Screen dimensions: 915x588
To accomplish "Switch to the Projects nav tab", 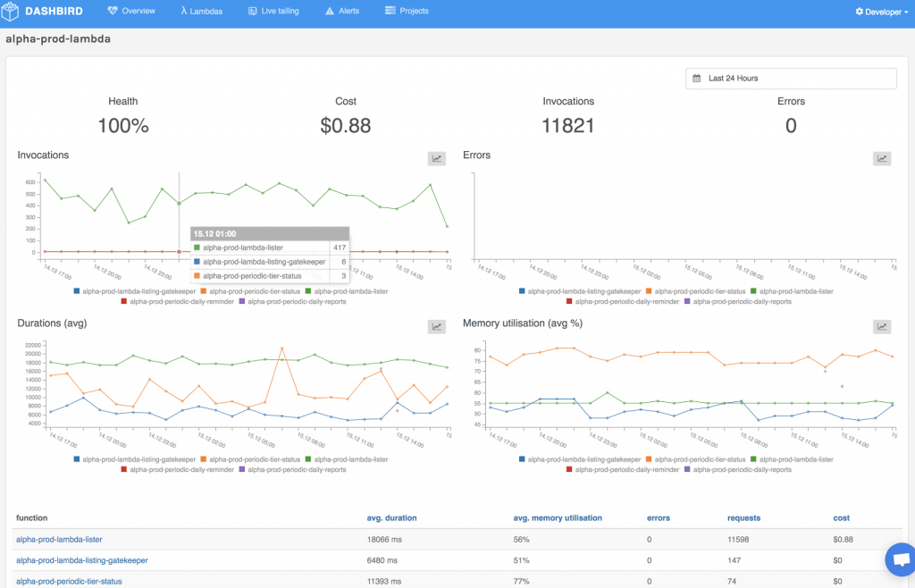I will click(407, 11).
